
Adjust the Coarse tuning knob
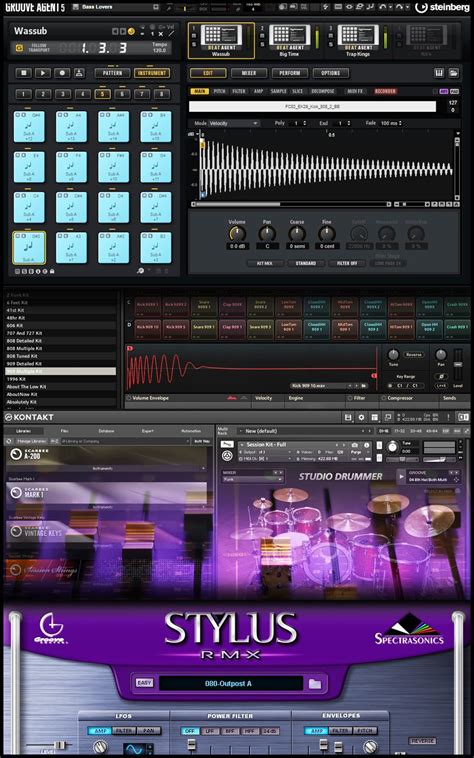(x=297, y=234)
